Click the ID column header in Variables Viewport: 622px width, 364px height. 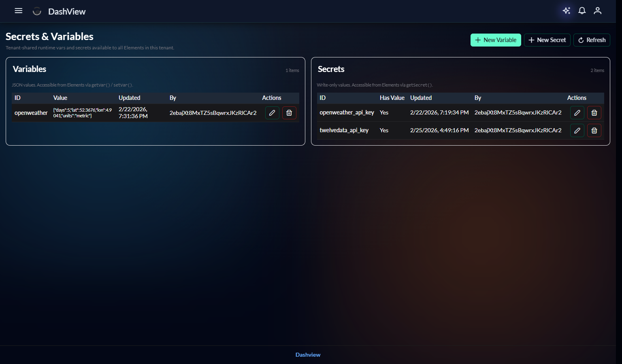tap(17, 98)
